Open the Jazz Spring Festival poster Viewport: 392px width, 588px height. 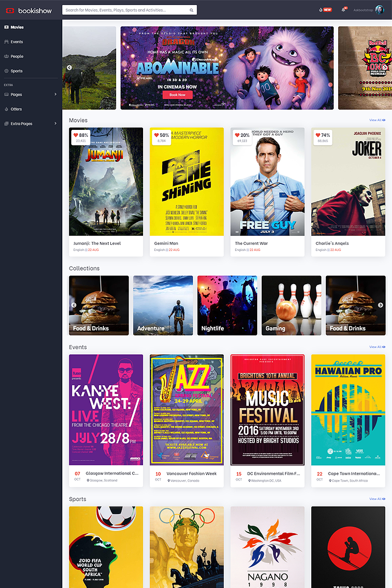(x=187, y=410)
